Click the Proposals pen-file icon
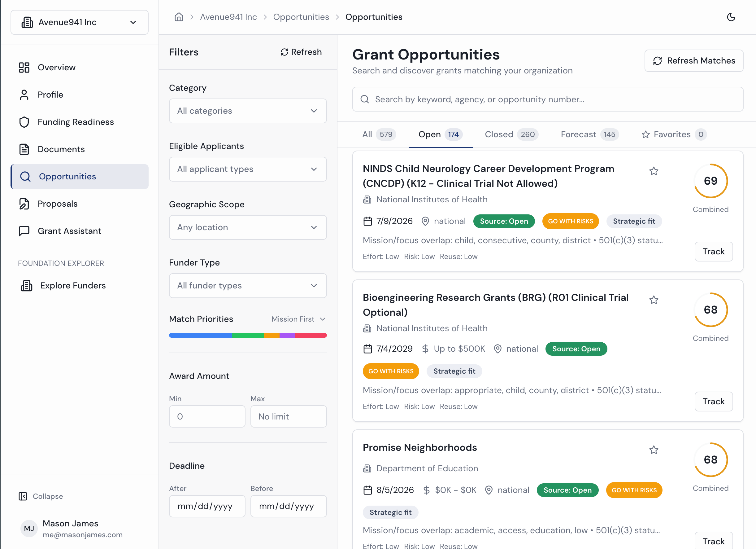This screenshot has width=756, height=549. point(24,204)
